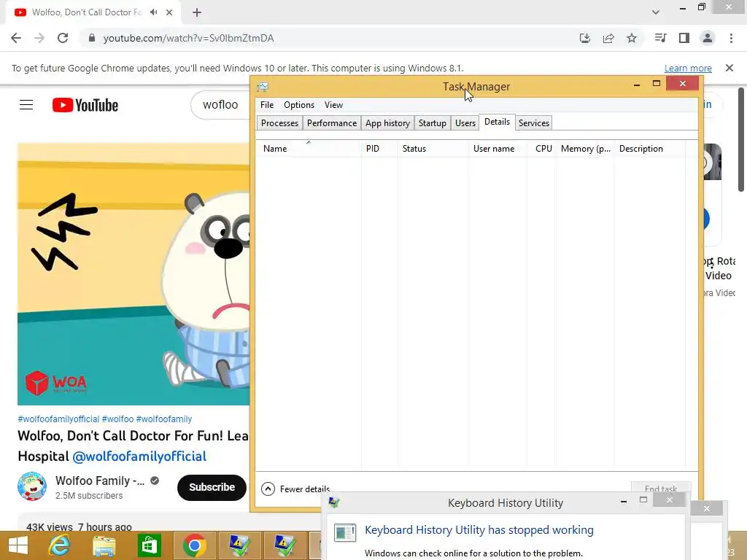Click the YouTube page vertical scrollbar
747x560 pixels.
coord(741,140)
